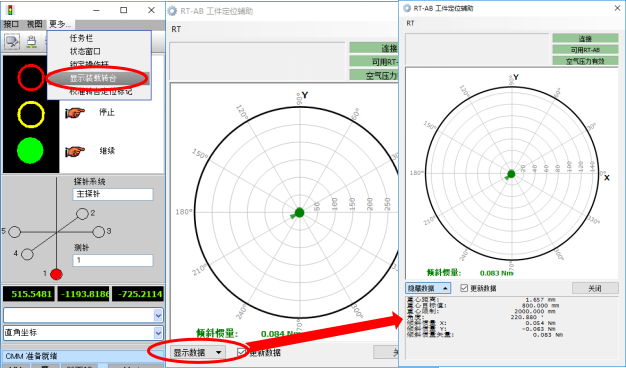Open the 接口 menu

[11, 24]
